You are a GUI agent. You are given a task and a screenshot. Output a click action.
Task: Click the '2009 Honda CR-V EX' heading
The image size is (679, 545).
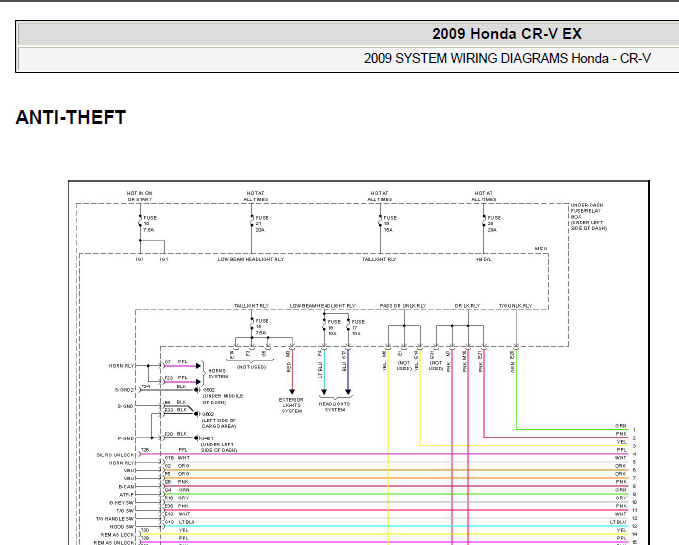[507, 34]
